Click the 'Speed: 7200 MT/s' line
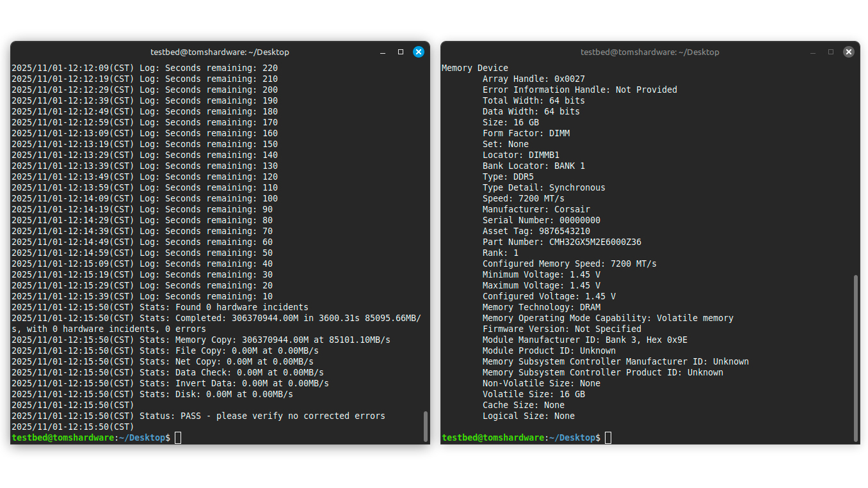 pyautogui.click(x=524, y=198)
